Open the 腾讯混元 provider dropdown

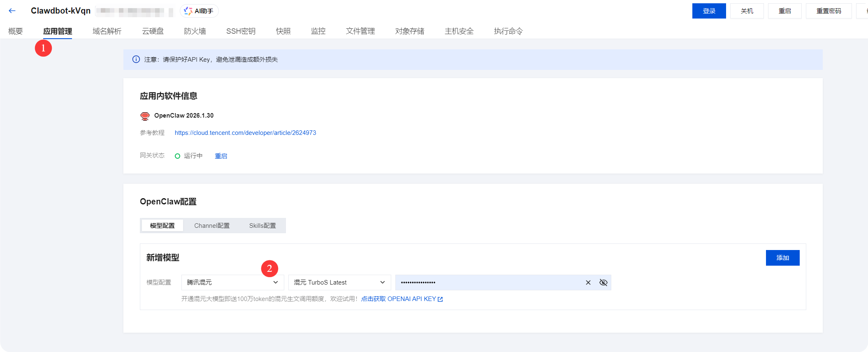tap(232, 283)
